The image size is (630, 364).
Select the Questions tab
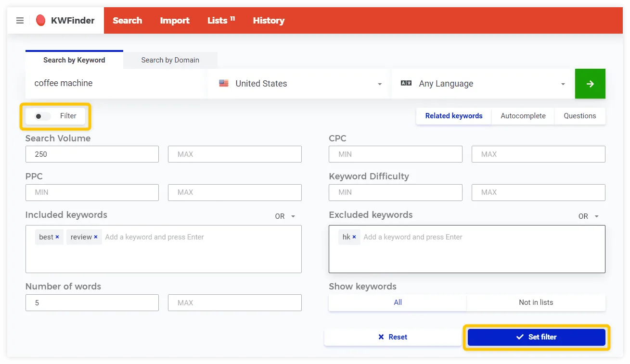click(580, 116)
